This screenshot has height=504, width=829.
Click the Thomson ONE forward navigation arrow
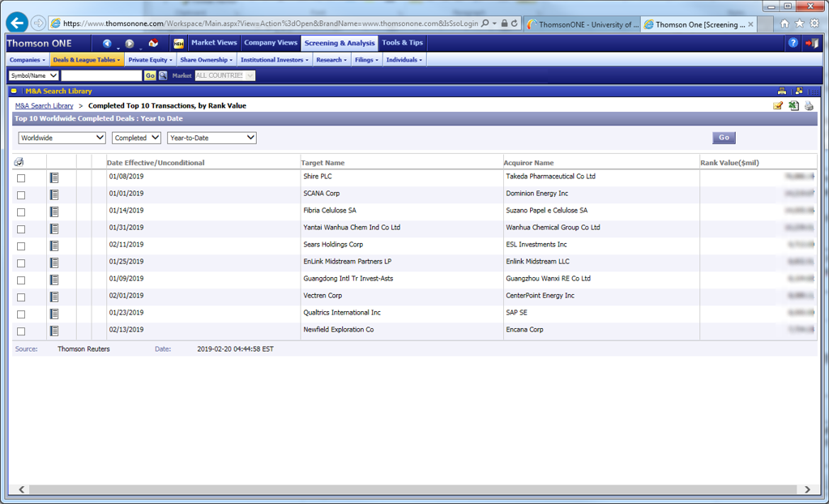point(130,44)
